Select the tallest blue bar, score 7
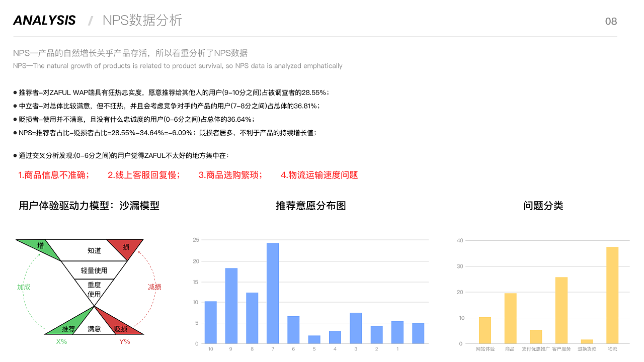 273,294
